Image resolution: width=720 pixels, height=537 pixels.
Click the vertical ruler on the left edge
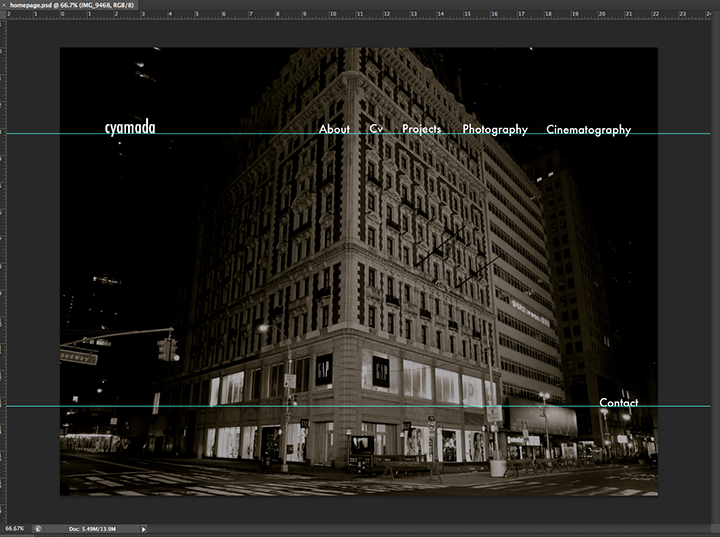[3, 270]
